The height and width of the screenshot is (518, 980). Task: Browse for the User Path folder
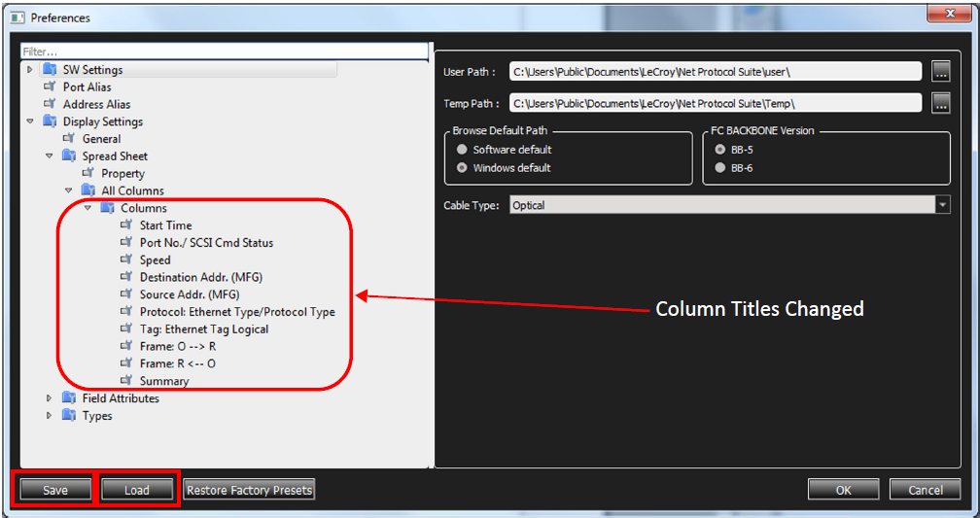[x=941, y=71]
